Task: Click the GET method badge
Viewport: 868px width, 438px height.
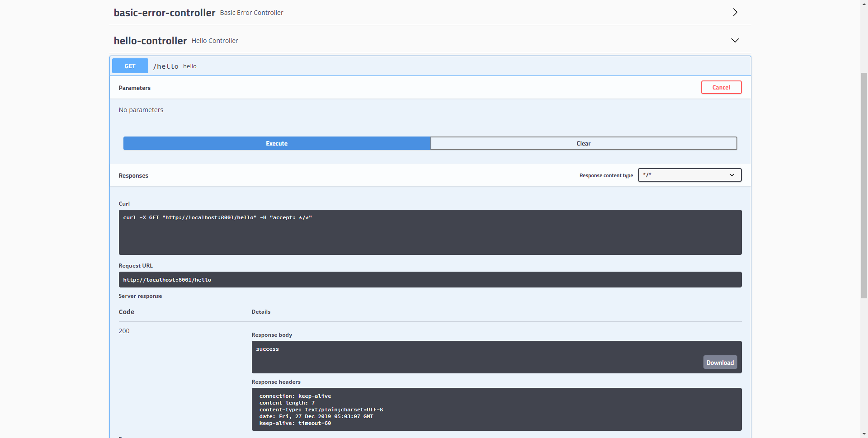Action: (130, 66)
